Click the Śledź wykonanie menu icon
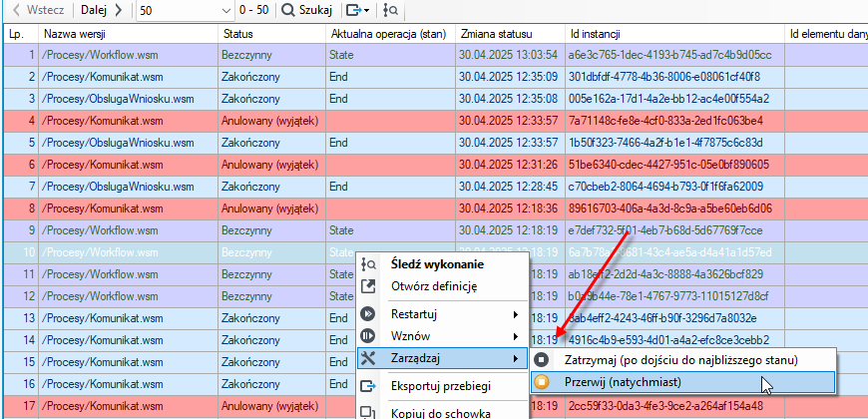 coord(368,264)
